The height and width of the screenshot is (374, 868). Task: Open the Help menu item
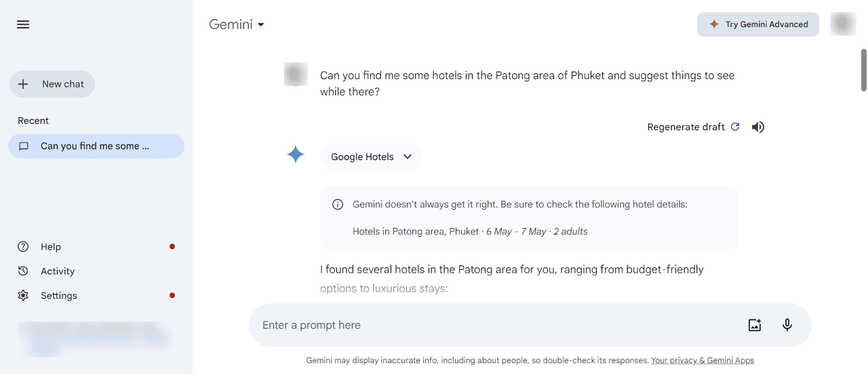pos(51,247)
